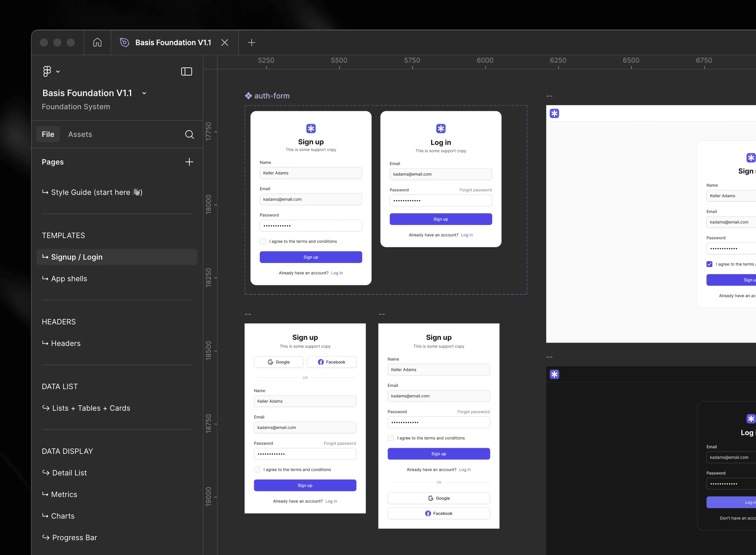Open search within the file

click(189, 134)
